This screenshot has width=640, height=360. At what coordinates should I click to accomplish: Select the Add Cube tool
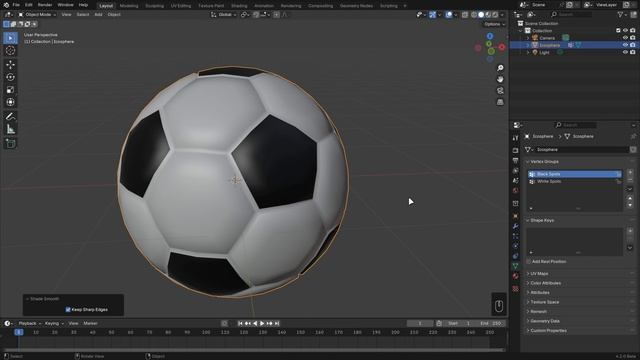coord(10,144)
